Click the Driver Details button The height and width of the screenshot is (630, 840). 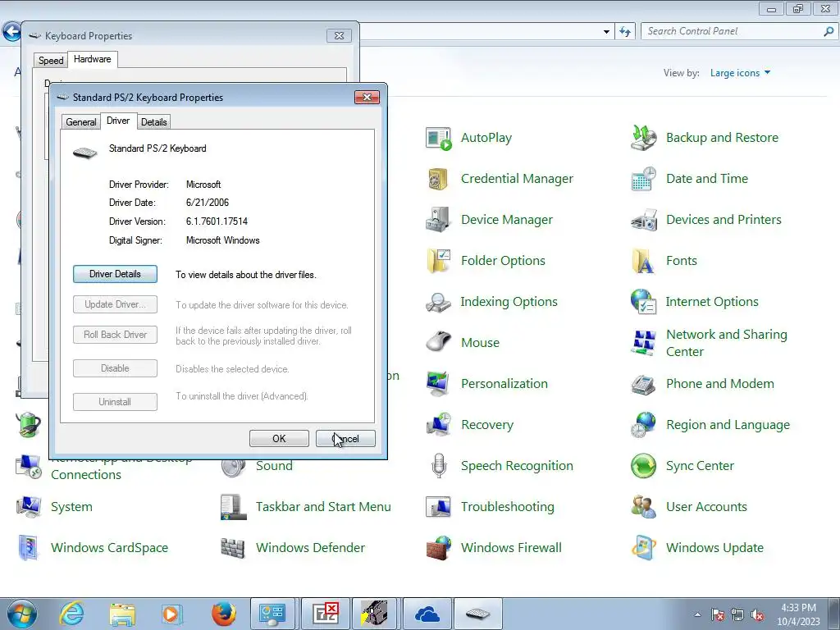pyautogui.click(x=115, y=274)
